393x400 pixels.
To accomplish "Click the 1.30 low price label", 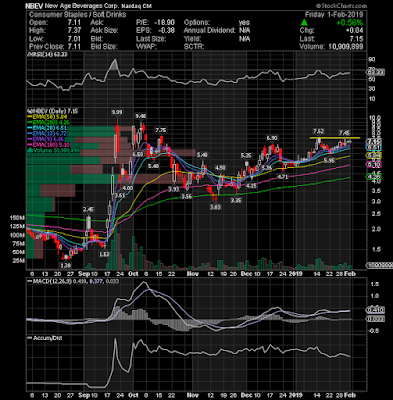I will pyautogui.click(x=65, y=265).
